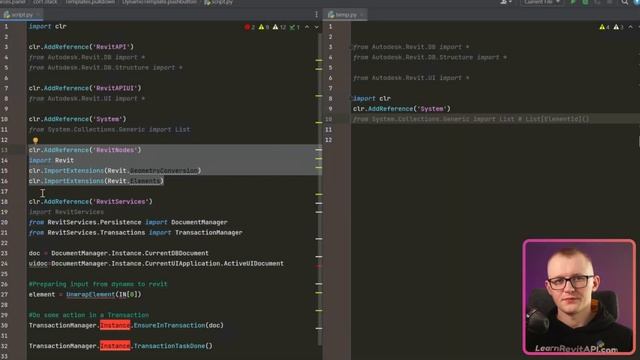Image resolution: width=640 pixels, height=360 pixels.
Task: Click the '#Preparing input from dynamo to revit' comment
Action: click(x=98, y=284)
